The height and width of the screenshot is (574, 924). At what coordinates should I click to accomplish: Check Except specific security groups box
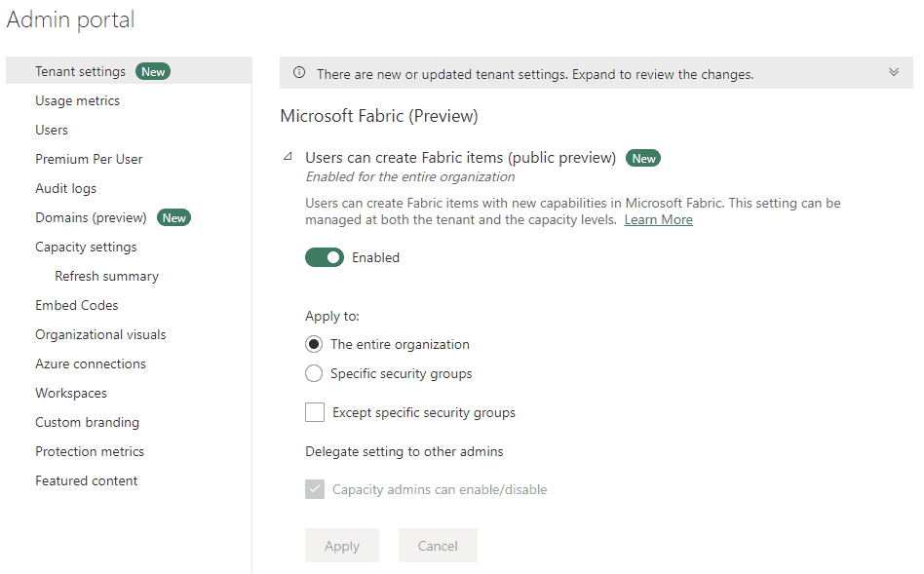315,412
